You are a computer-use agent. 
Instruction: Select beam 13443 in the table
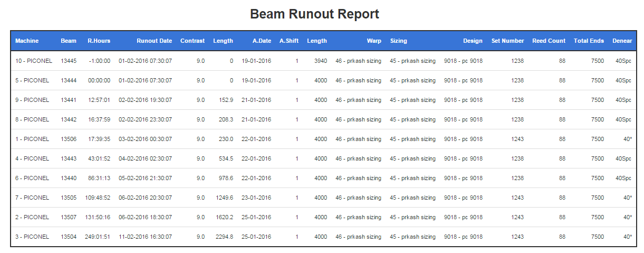pyautogui.click(x=69, y=158)
